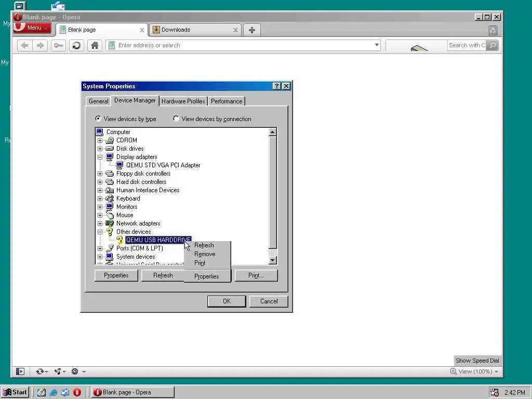The width and height of the screenshot is (532, 399).
Task: Click the search magnifier button in Opera
Action: pos(493,45)
